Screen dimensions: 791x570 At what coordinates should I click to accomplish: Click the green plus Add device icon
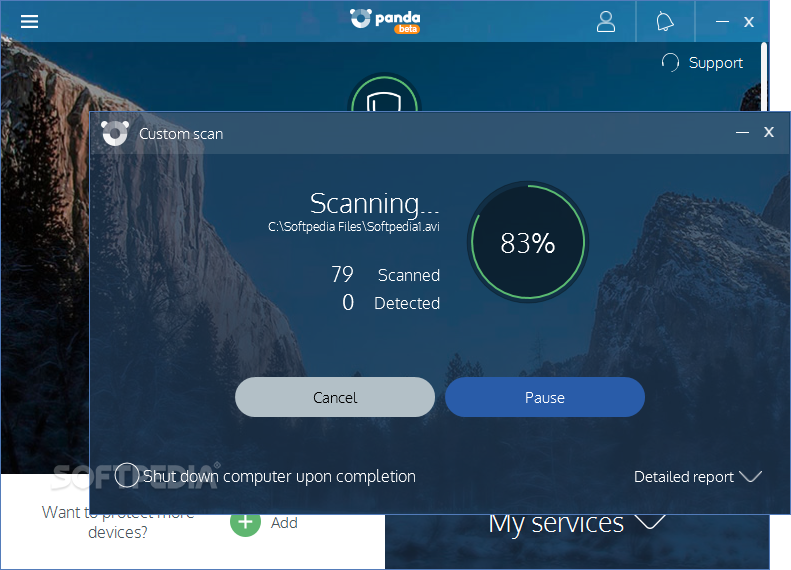click(x=245, y=523)
